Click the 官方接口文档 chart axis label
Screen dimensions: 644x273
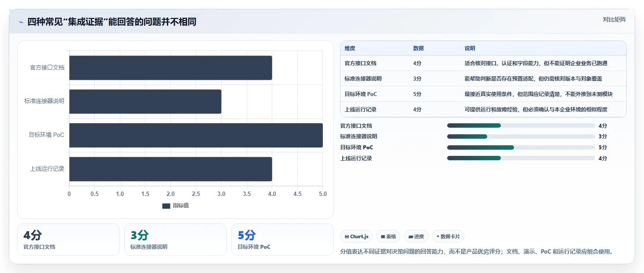(47, 68)
